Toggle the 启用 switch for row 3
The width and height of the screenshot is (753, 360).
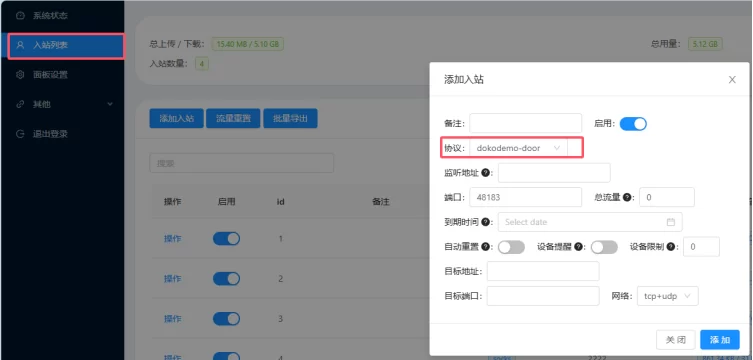pyautogui.click(x=226, y=318)
